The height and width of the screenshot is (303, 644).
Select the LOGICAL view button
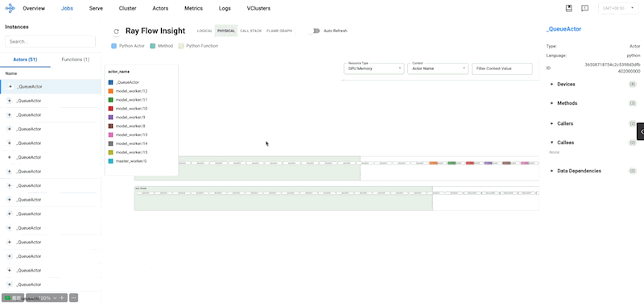204,31
